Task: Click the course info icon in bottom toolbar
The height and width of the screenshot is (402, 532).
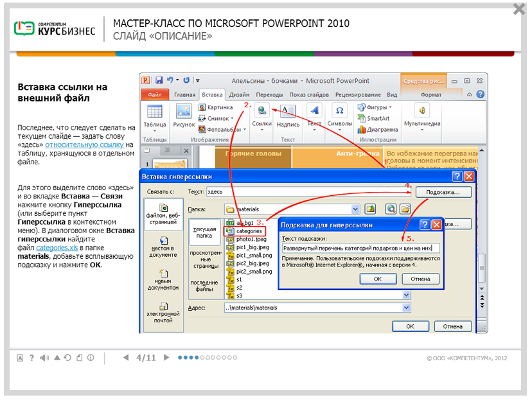Action: (91, 358)
